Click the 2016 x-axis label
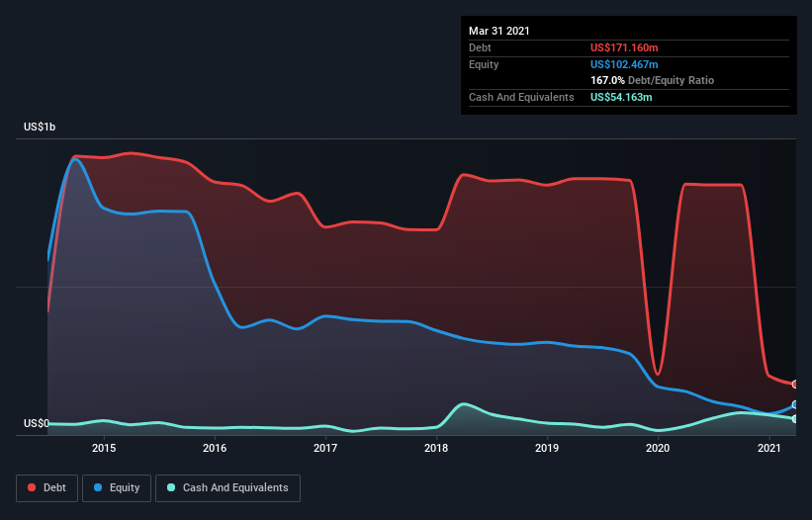 [215, 448]
